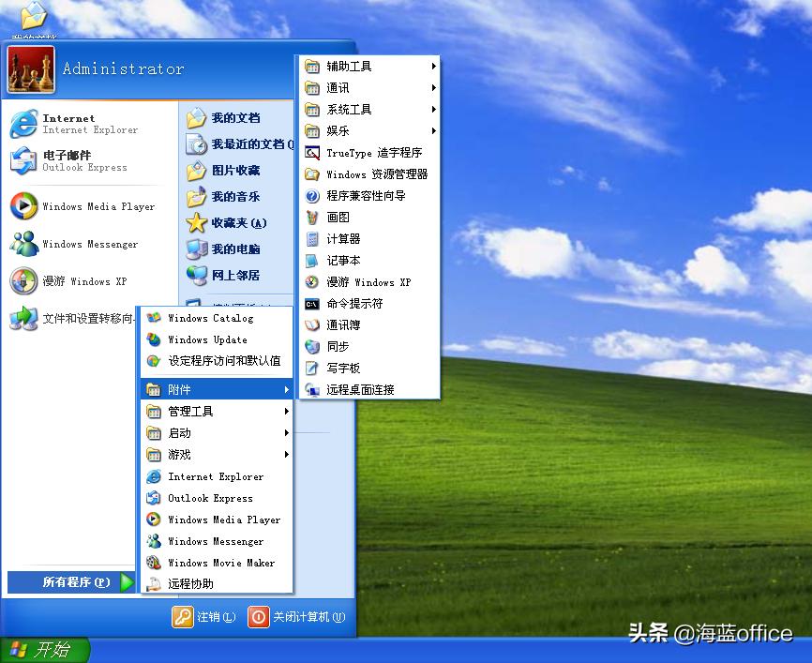Click the 注销 (Log Off) button
812x663 pixels.
(204, 617)
